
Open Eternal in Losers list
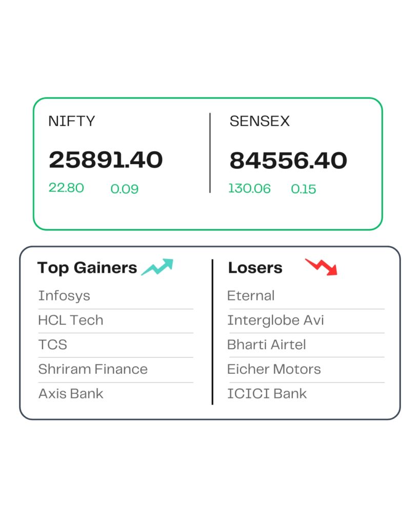coord(251,296)
